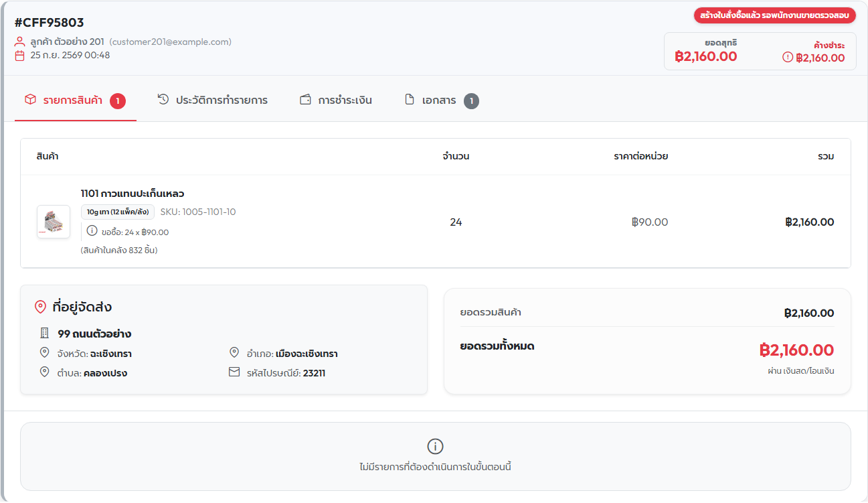Click the gray count badge on เอกสาร

(x=471, y=101)
